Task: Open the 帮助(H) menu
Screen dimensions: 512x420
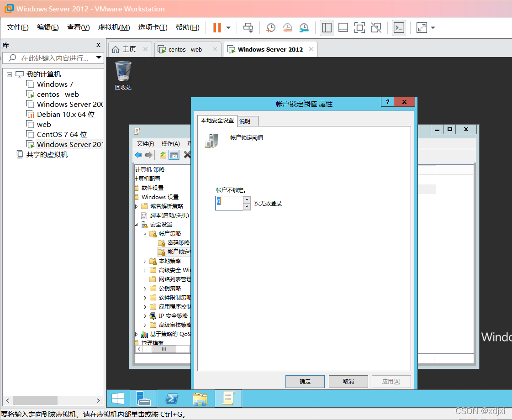Action: tap(188, 27)
